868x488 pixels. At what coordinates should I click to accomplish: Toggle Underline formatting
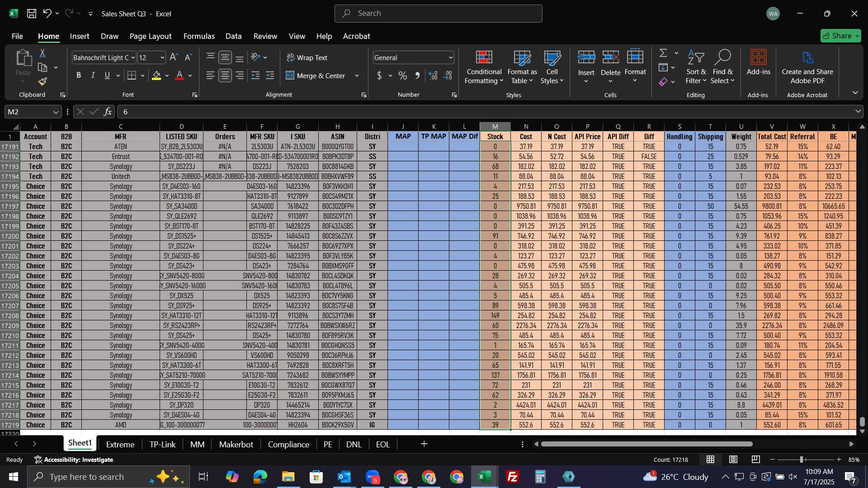point(107,76)
